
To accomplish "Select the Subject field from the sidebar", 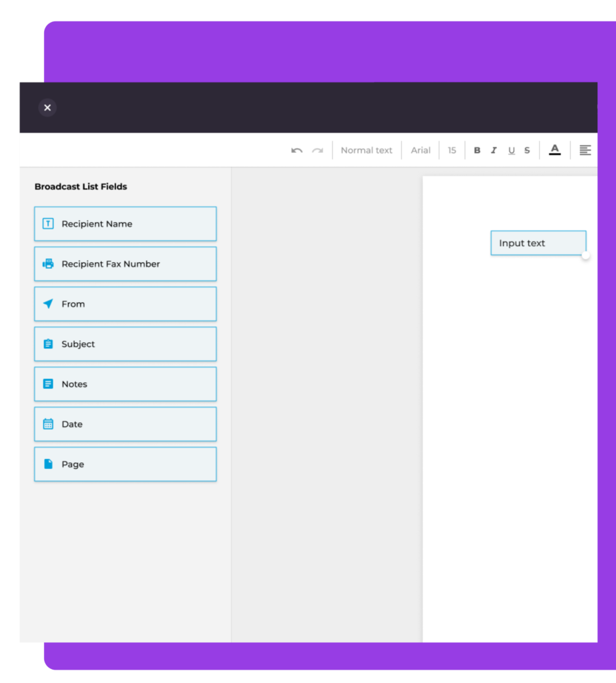I will (x=125, y=344).
